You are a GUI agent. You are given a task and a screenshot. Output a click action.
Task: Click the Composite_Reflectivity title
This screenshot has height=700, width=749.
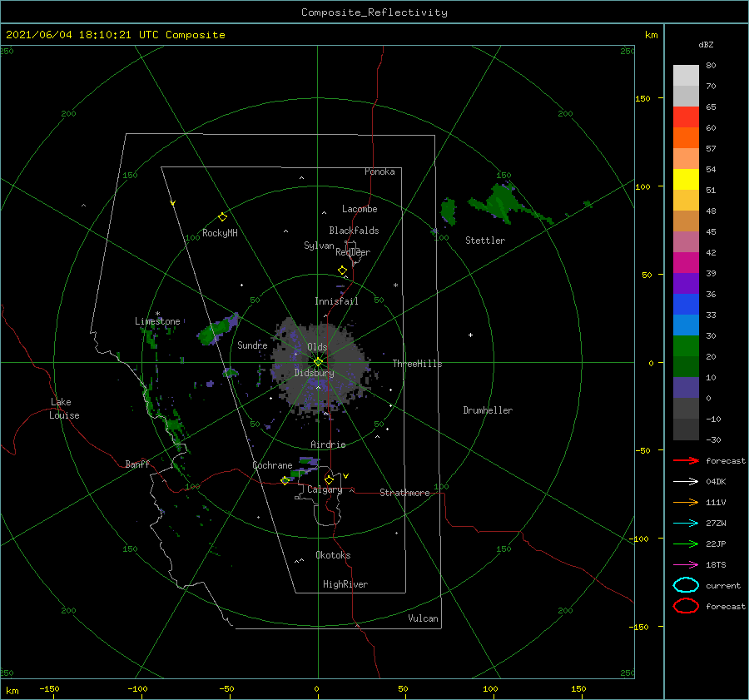point(374,12)
